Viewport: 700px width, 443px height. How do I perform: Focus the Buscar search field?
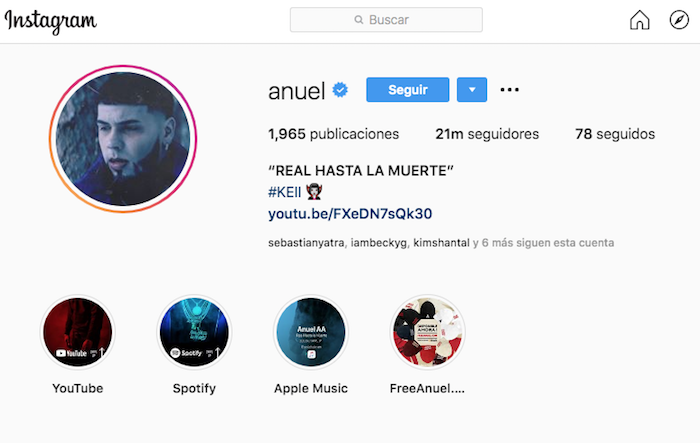tap(386, 20)
